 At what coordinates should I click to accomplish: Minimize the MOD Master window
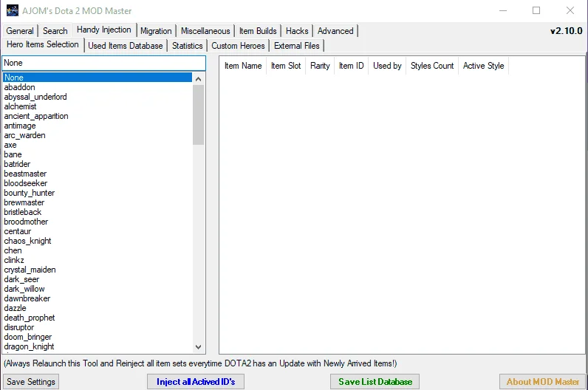tap(503, 10)
